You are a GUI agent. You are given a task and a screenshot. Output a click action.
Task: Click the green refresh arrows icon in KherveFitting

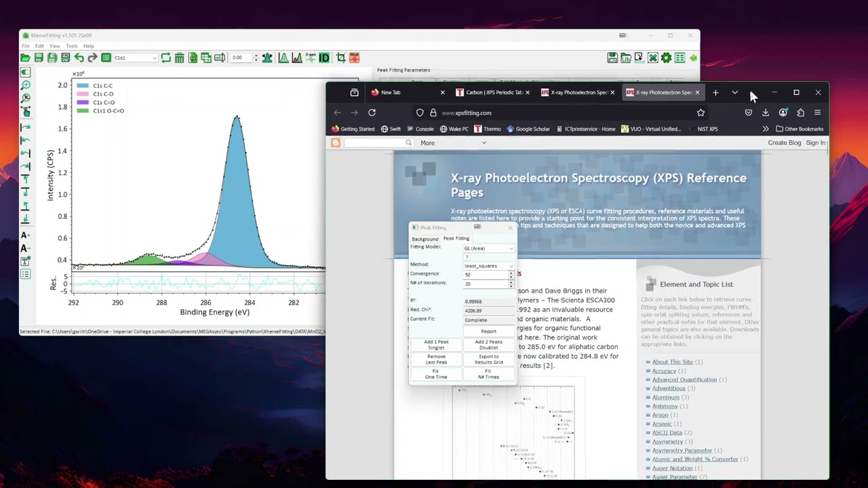tap(165, 58)
